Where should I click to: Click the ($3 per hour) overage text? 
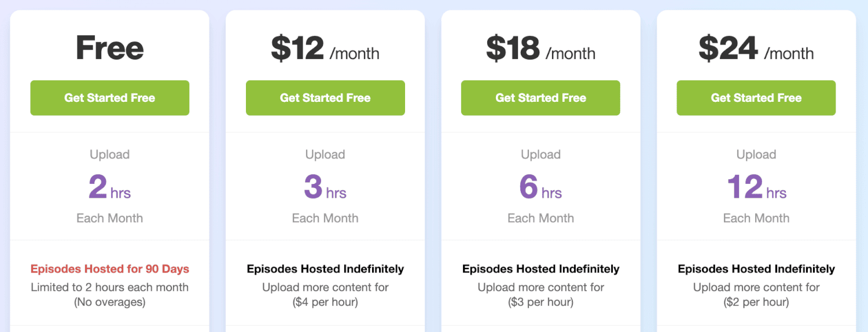click(x=540, y=302)
